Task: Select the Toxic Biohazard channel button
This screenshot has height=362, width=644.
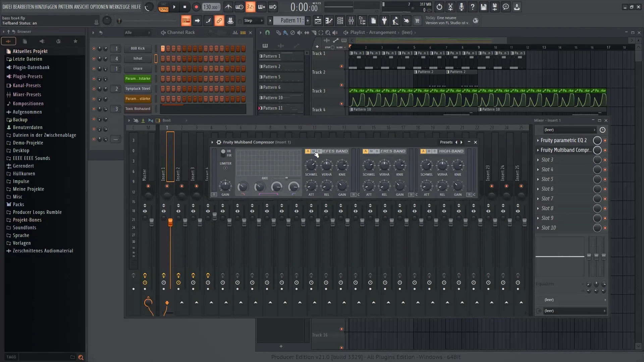Action: click(138, 109)
